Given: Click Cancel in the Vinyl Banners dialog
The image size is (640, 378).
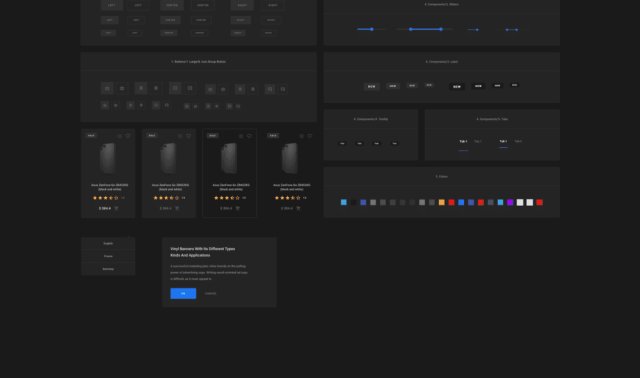Looking at the screenshot, I should click(x=210, y=293).
